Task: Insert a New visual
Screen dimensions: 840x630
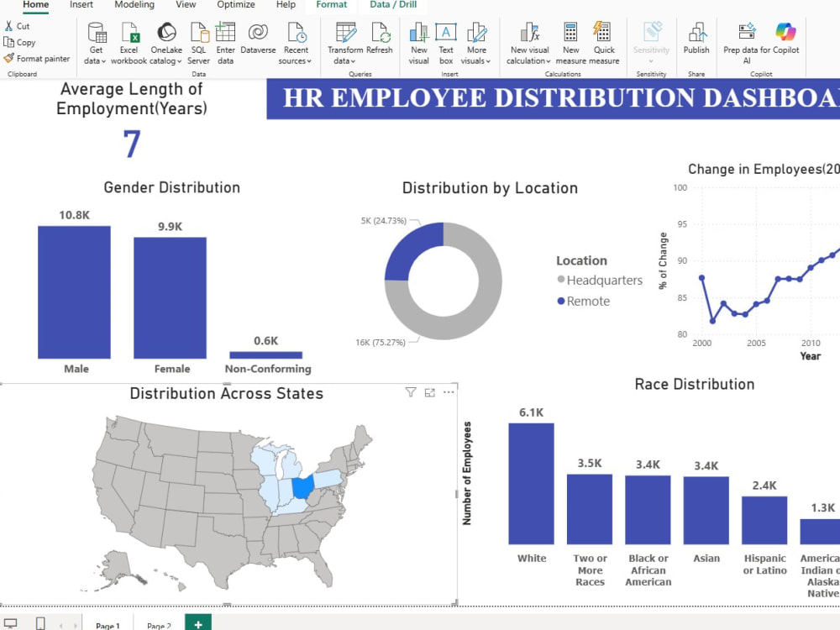Action: (x=419, y=44)
